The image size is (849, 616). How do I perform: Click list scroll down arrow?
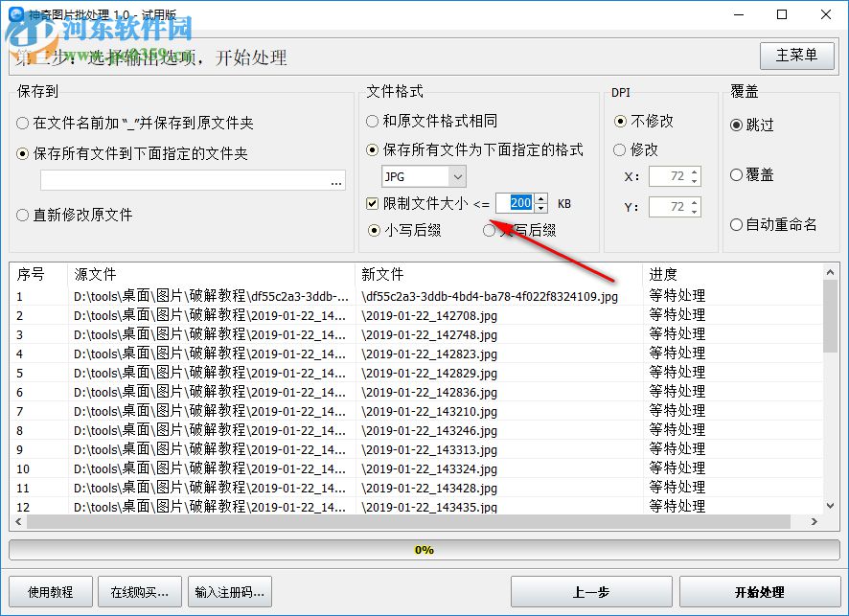[830, 506]
